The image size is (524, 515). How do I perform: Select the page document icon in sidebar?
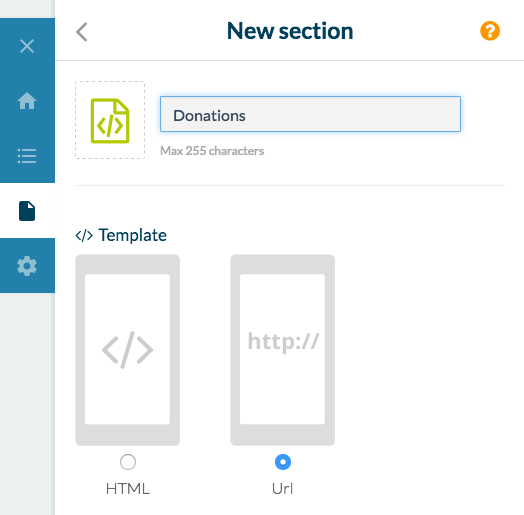(27, 211)
